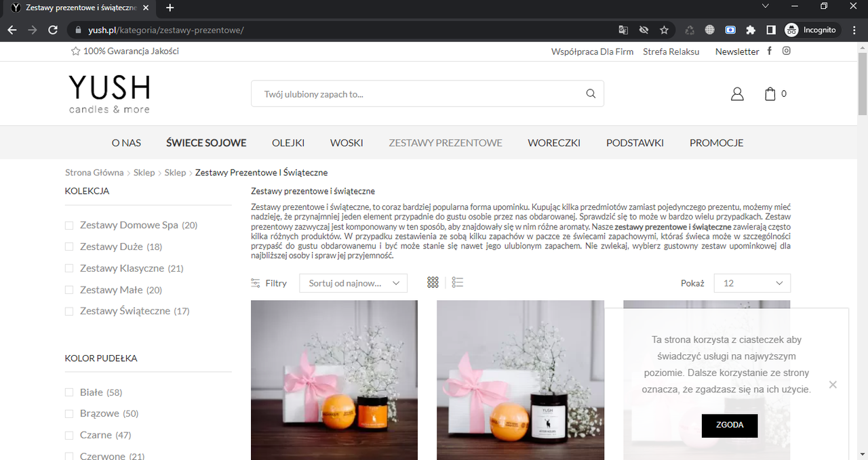This screenshot has height=460, width=868.
Task: Open the Sortuj od najnow... dropdown
Action: [x=353, y=283]
